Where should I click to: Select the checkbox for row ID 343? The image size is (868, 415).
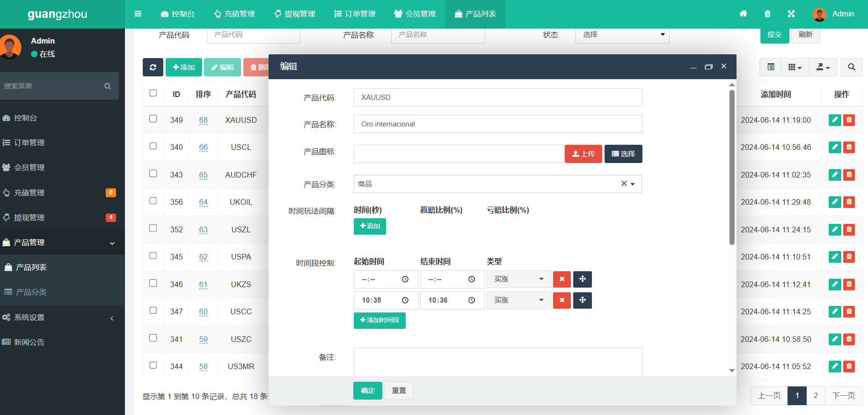[153, 174]
